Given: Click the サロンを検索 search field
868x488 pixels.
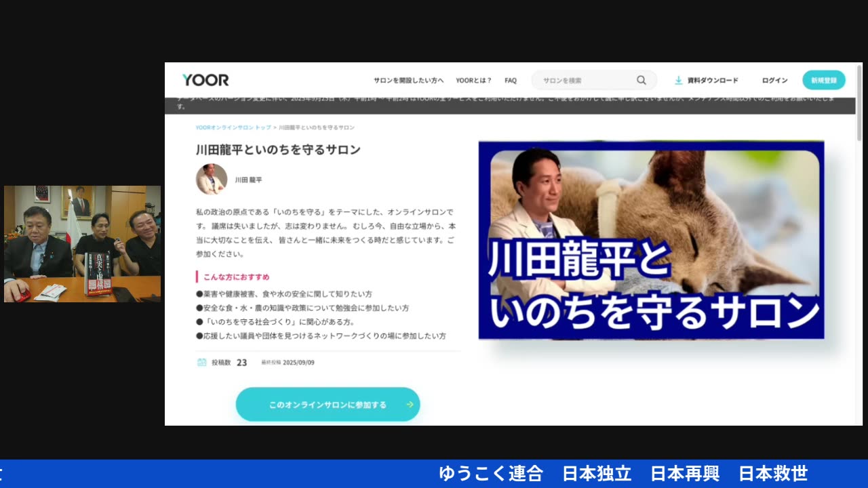Looking at the screenshot, I should pos(594,80).
